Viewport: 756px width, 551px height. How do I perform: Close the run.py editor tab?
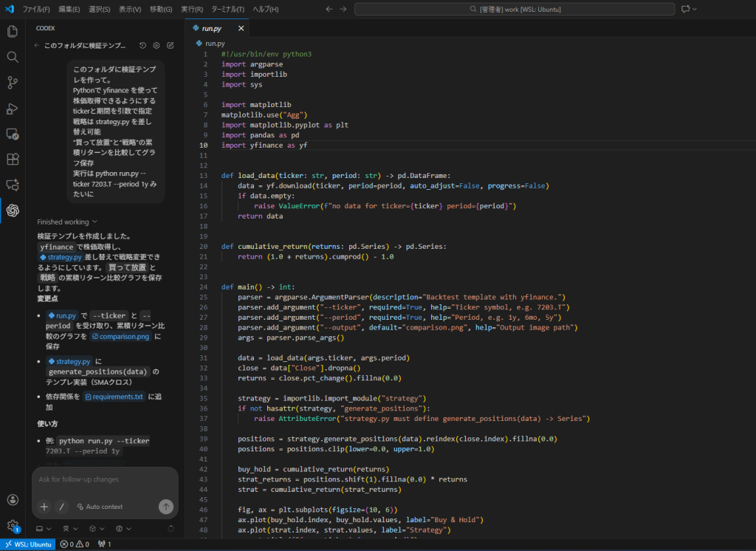[241, 28]
